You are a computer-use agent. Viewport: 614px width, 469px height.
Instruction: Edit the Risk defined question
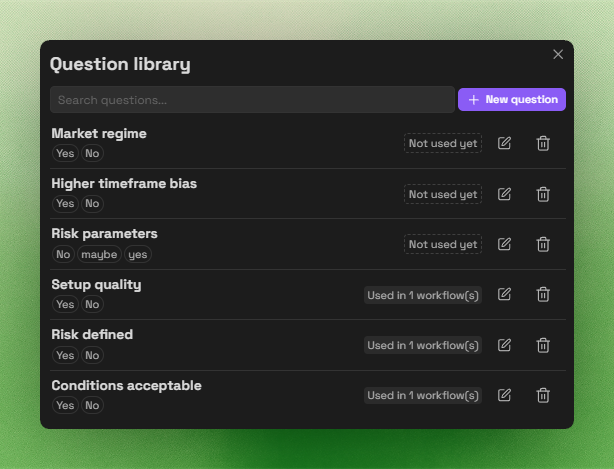click(504, 345)
